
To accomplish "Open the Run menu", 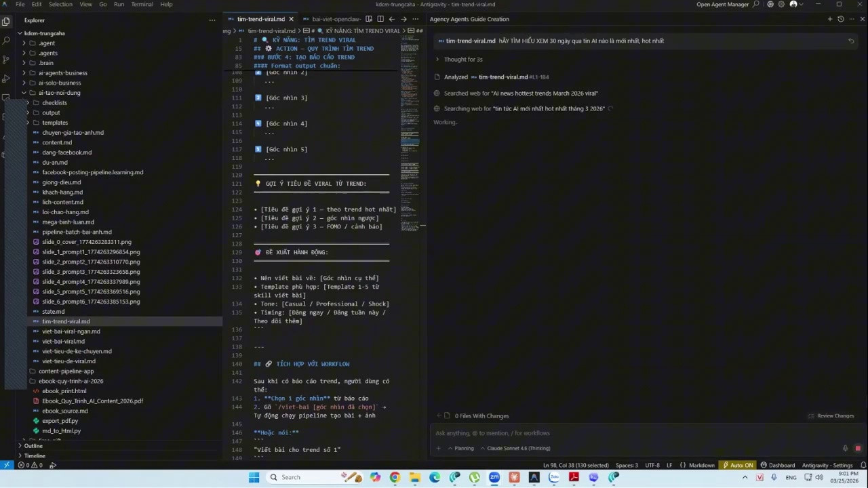I will point(119,4).
